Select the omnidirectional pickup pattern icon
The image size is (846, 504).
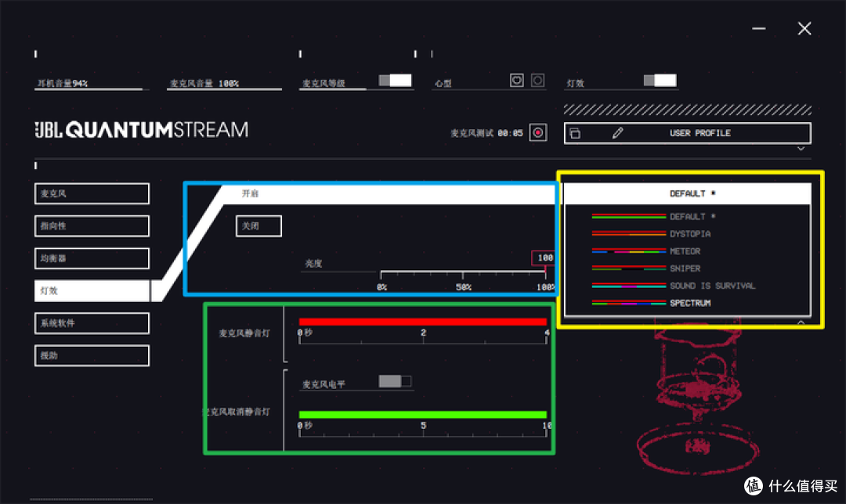[x=537, y=80]
